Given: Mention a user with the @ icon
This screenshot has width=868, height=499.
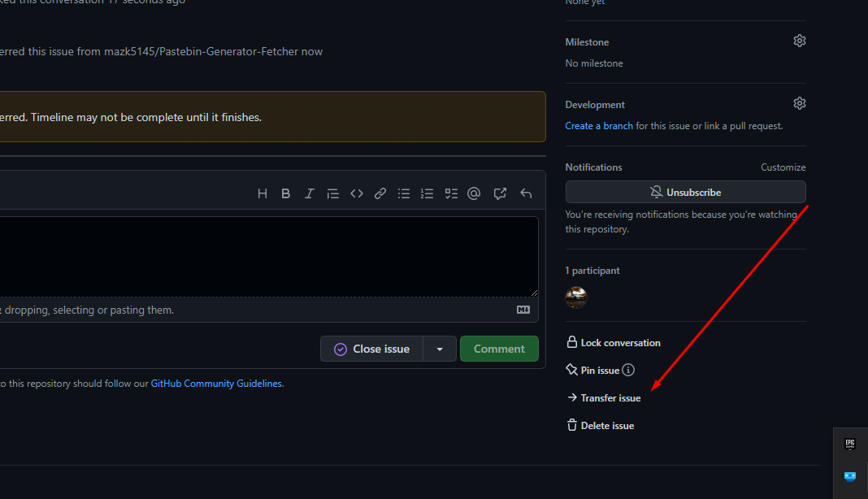Looking at the screenshot, I should coord(474,193).
